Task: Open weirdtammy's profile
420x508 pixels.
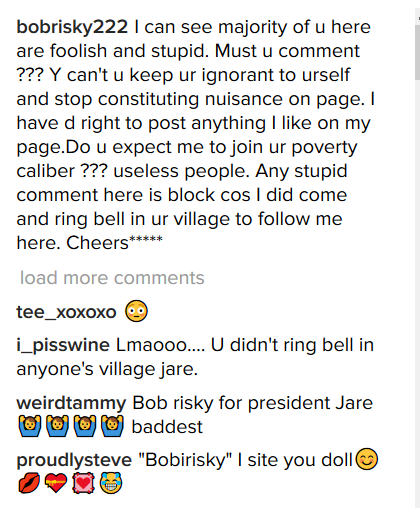Action: pos(71,403)
